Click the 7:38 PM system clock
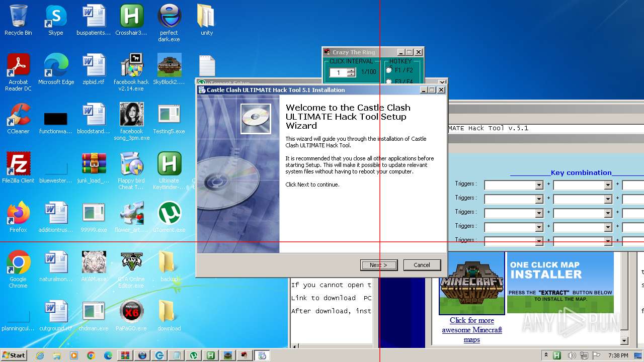 pos(618,355)
